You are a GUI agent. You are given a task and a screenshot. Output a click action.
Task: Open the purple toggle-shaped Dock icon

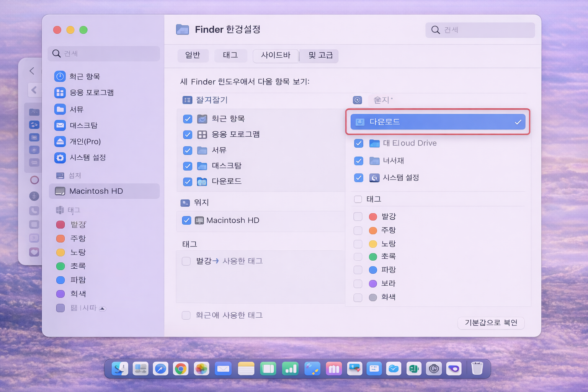coord(454,369)
